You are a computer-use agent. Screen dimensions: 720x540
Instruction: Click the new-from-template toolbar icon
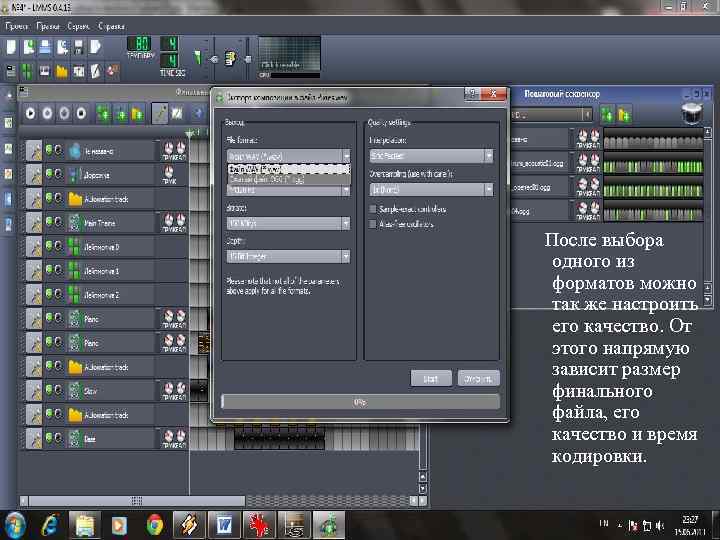point(28,47)
